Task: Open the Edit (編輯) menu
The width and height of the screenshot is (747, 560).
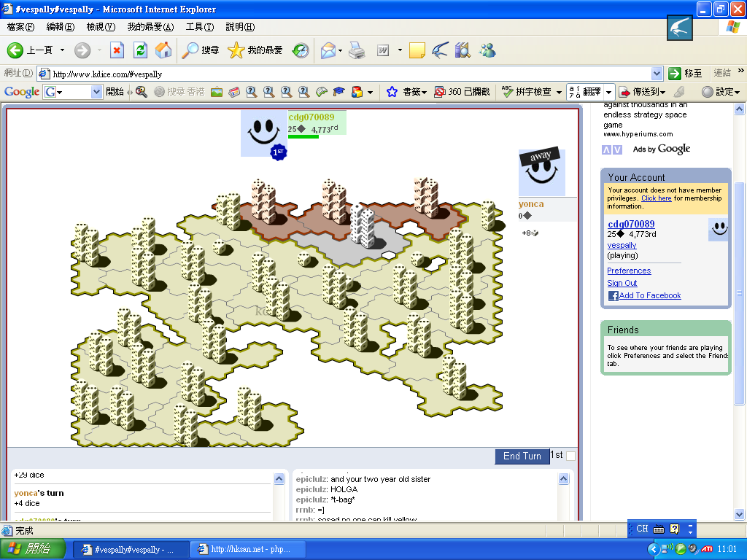Action: pos(61,27)
